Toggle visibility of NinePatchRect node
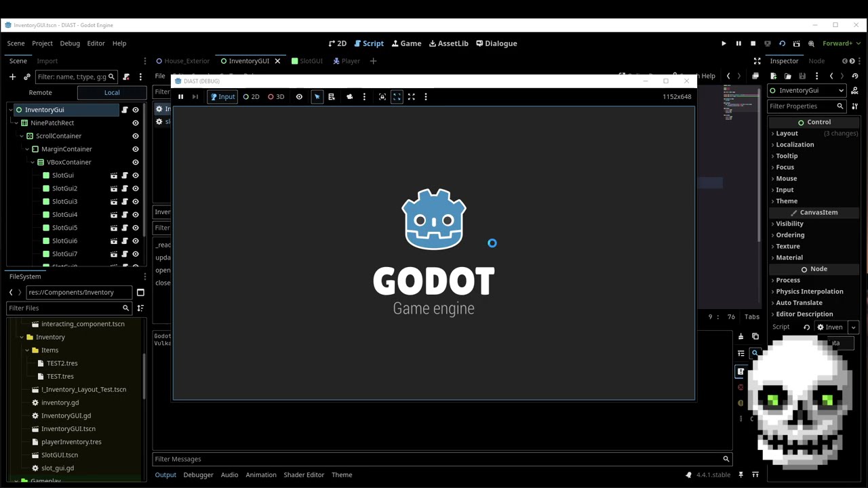The height and width of the screenshot is (488, 868). coord(136,123)
